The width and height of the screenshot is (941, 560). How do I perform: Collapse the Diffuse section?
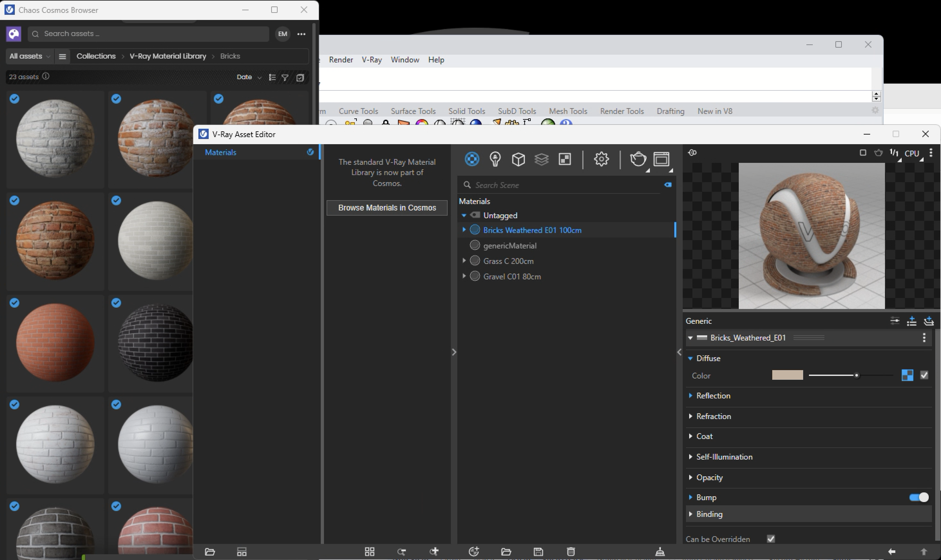[x=690, y=358]
